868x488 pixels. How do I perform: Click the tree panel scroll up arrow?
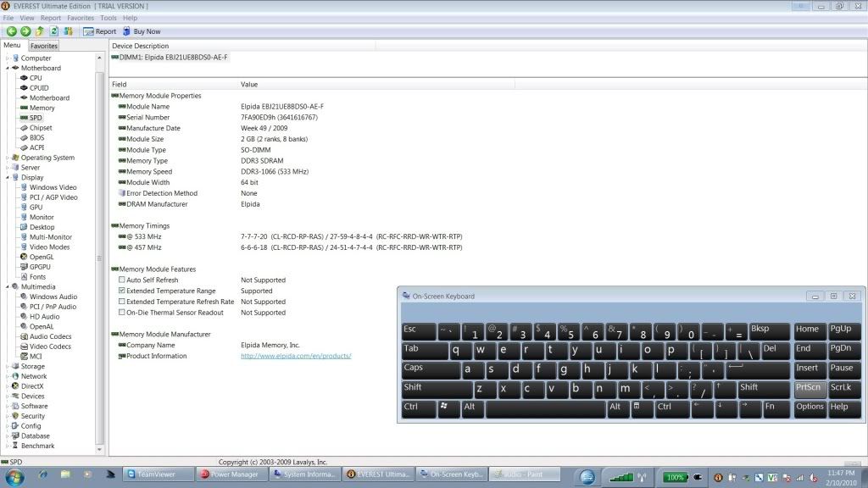pyautogui.click(x=100, y=58)
